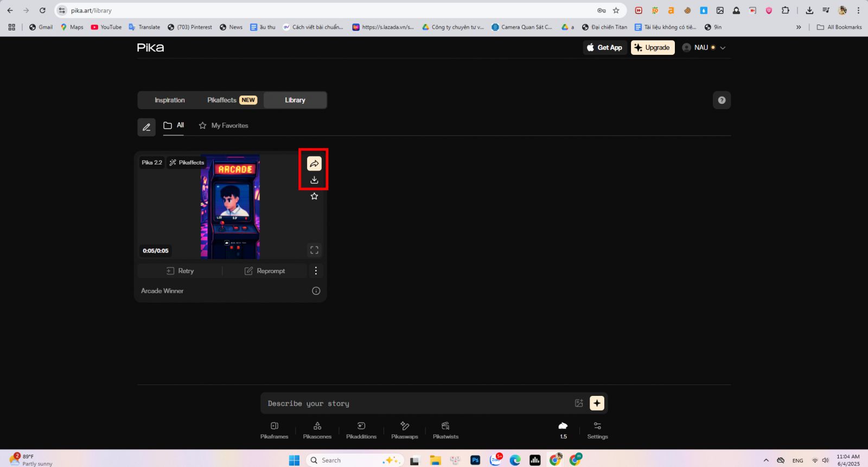Open the All Bookmarks folder

click(839, 27)
